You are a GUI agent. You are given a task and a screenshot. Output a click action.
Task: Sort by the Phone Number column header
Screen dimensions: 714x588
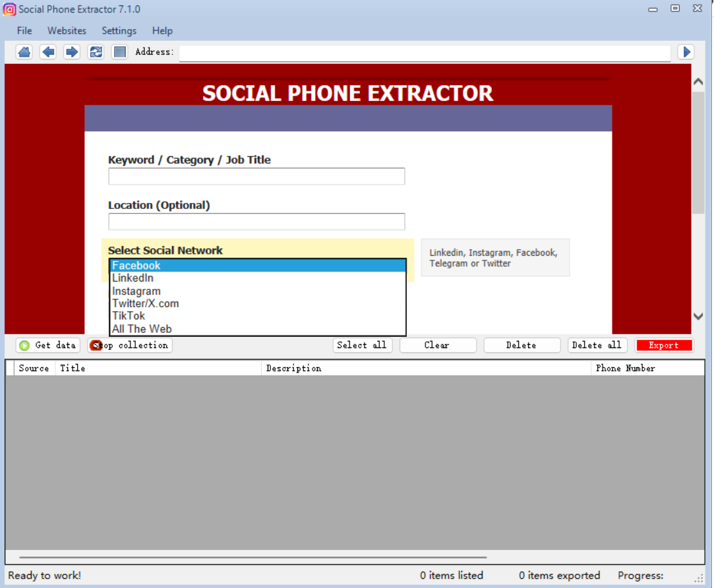pyautogui.click(x=647, y=368)
